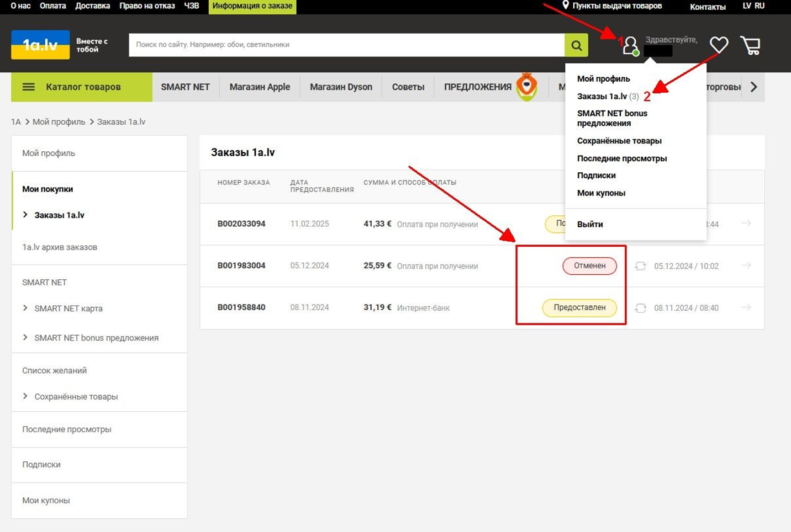Open the shopping cart icon
Viewport: 791px width, 532px height.
(x=751, y=45)
